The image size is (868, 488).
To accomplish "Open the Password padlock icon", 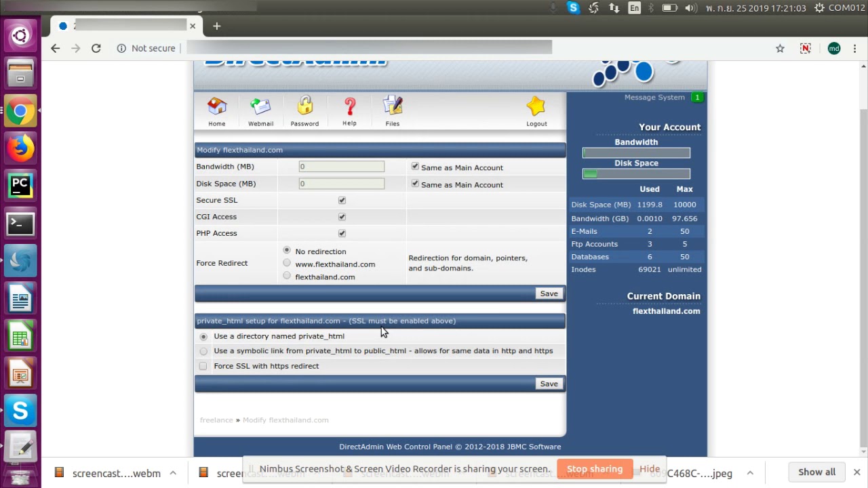I will (x=304, y=111).
